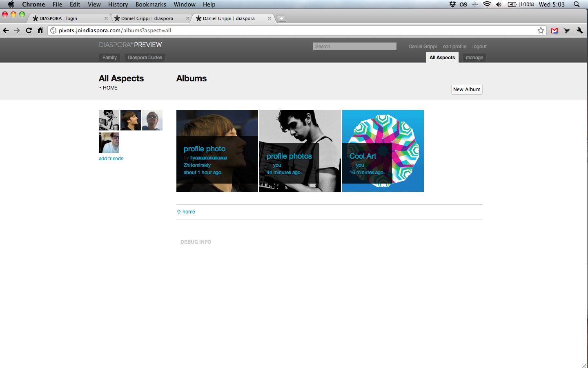Select the Family aspect tab
Image resolution: width=588 pixels, height=368 pixels.
pyautogui.click(x=109, y=58)
